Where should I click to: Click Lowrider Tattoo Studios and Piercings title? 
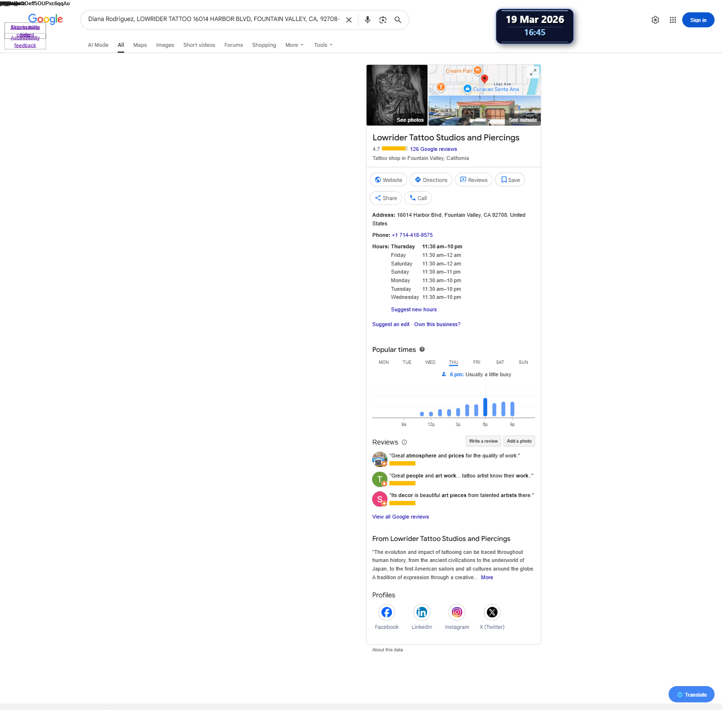(x=446, y=138)
